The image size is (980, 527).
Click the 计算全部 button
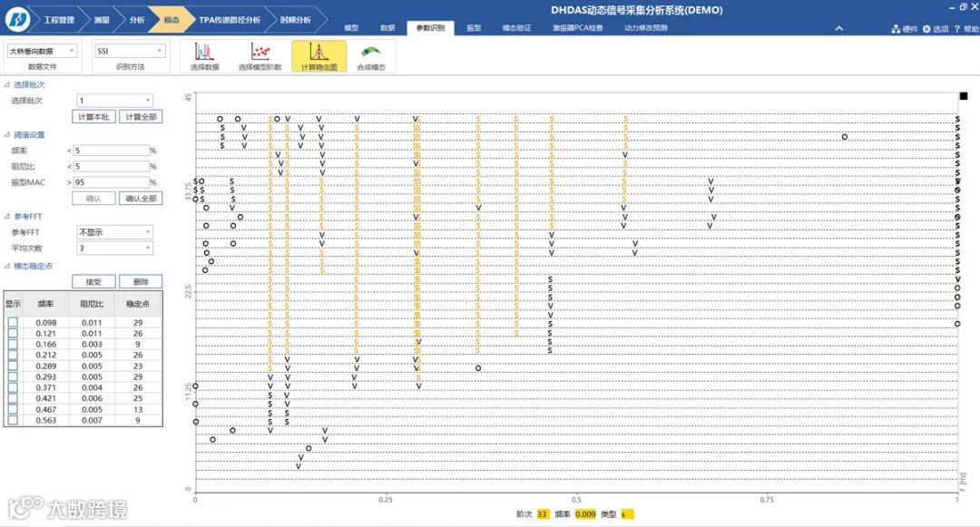click(x=141, y=117)
